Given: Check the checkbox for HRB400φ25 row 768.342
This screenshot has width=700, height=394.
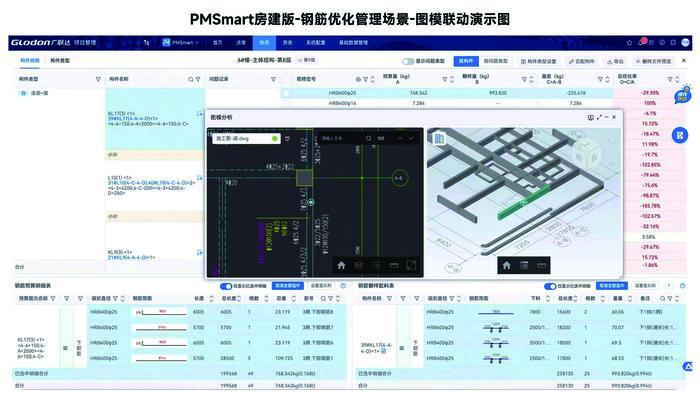Looking at the screenshot, I should click(286, 93).
